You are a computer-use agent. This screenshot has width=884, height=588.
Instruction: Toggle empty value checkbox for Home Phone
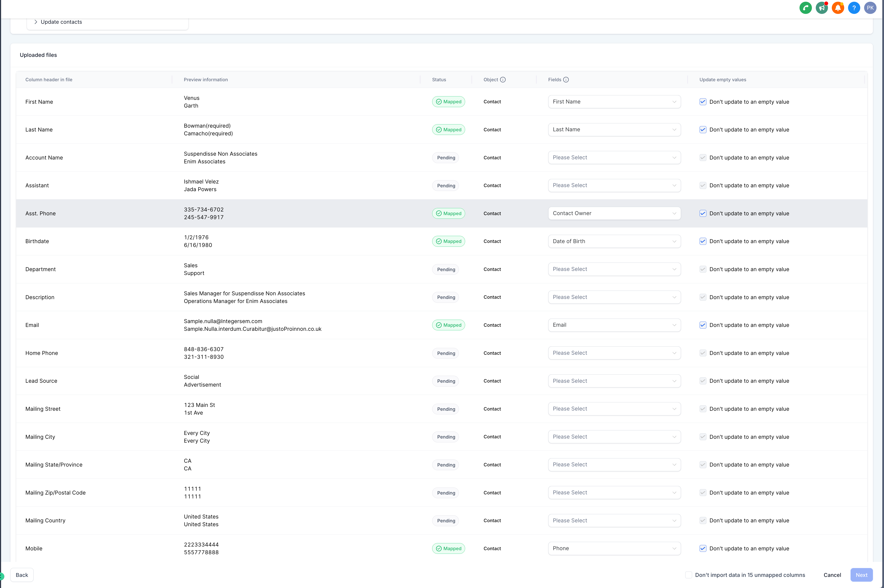click(x=703, y=353)
